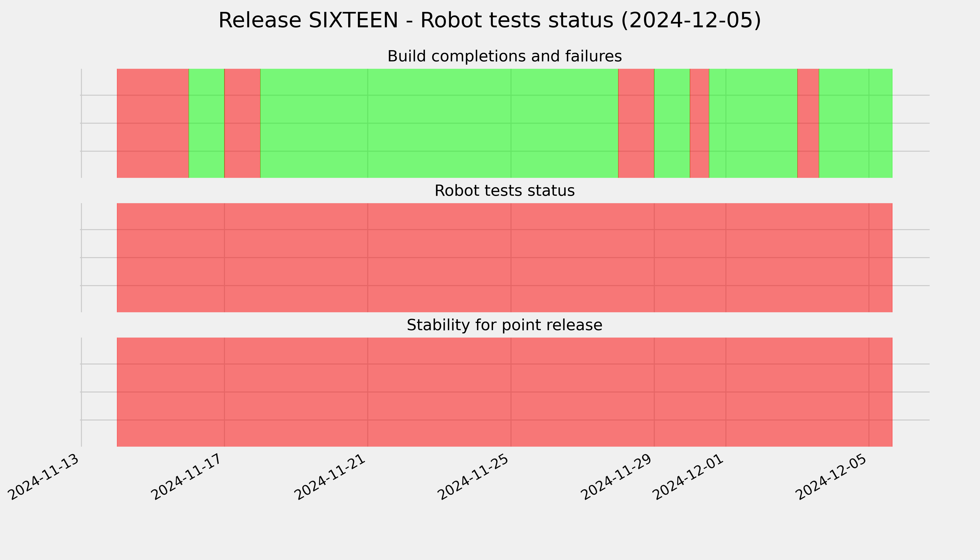This screenshot has width=980, height=560.
Task: Click the red build block just before 2024-11-29
Action: (x=636, y=123)
